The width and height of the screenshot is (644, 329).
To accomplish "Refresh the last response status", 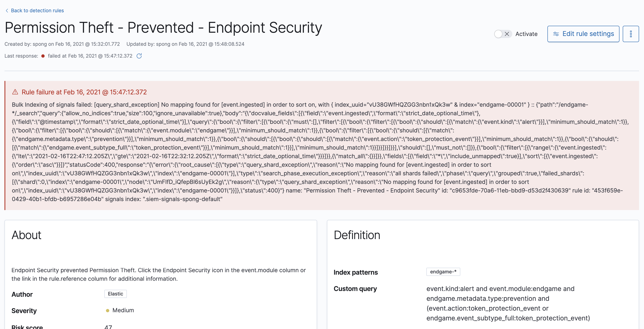I will [139, 56].
